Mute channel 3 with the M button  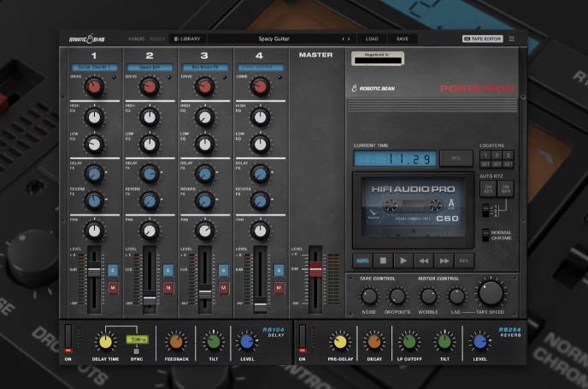point(222,287)
